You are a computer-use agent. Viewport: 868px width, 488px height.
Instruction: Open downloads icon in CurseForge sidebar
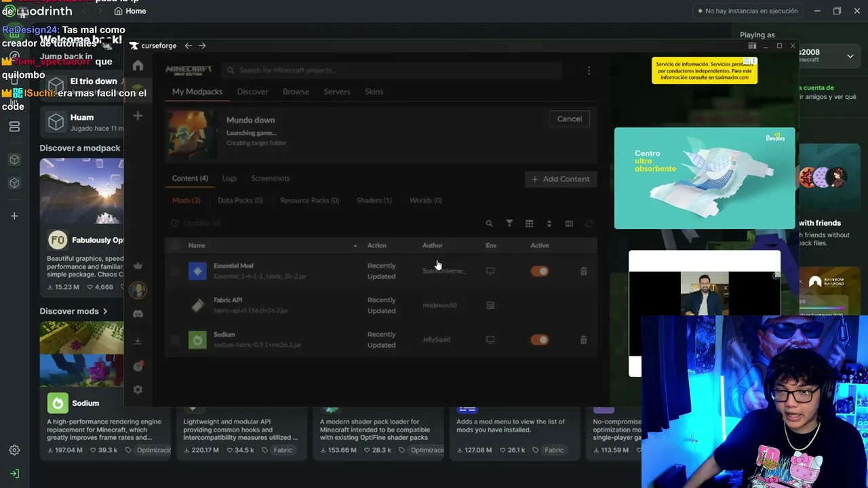[x=138, y=340]
